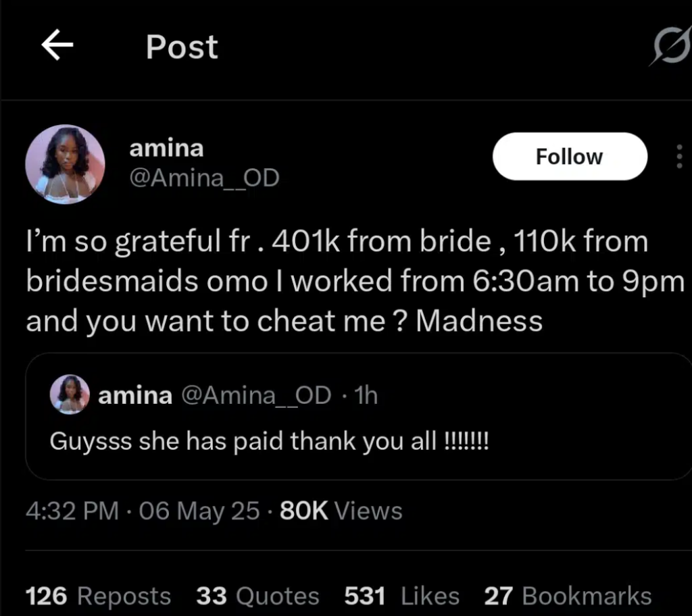Screen dimensions: 692x616
Task: View the 33 Quotes list
Action: 257,596
